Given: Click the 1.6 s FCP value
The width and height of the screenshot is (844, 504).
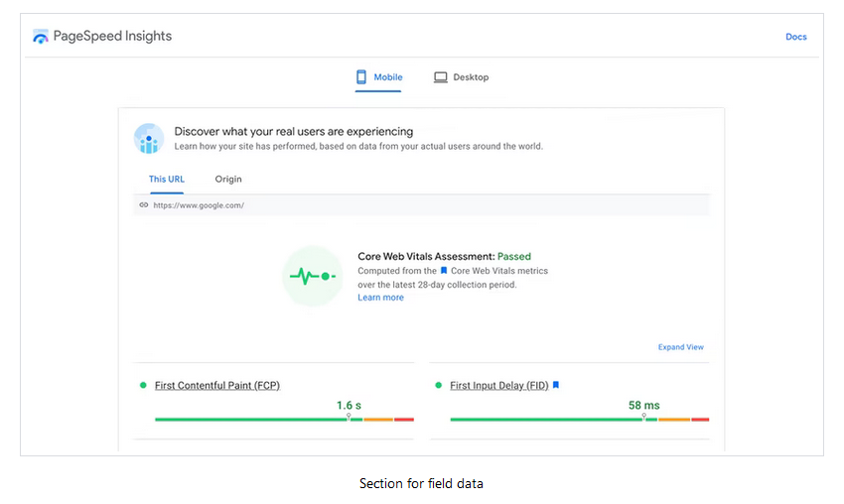Looking at the screenshot, I should point(349,406).
